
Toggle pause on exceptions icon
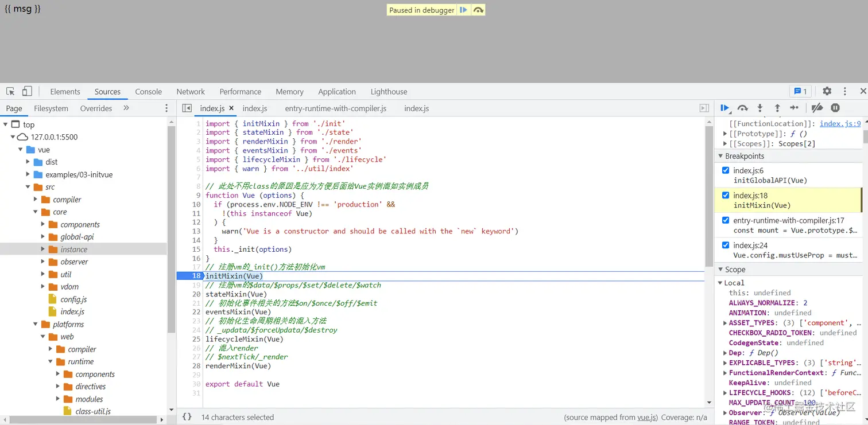click(835, 108)
